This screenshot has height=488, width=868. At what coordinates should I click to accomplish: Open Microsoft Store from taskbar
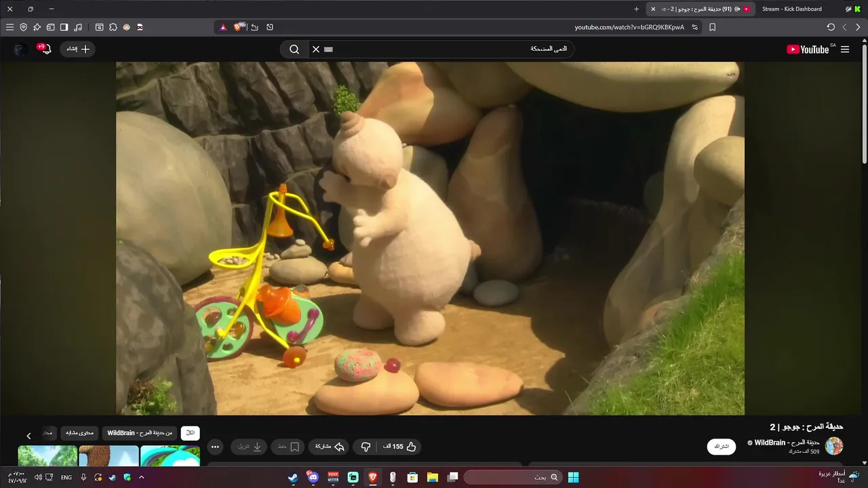(x=412, y=477)
